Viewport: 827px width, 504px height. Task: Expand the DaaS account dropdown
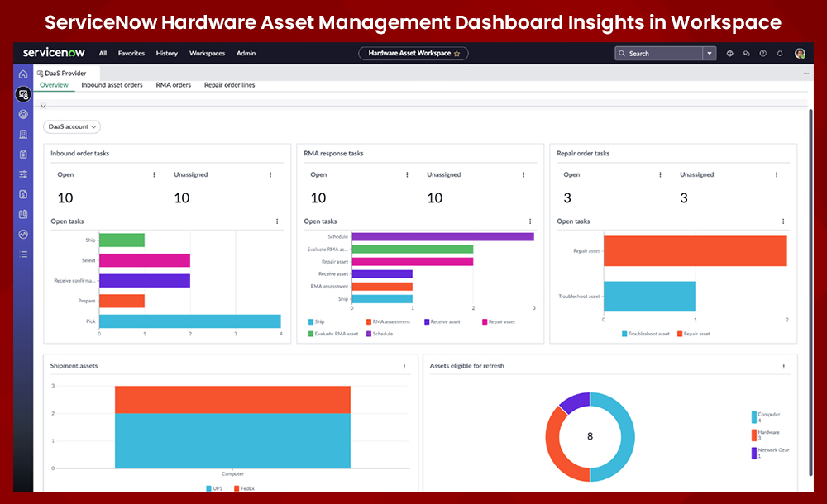tap(71, 126)
